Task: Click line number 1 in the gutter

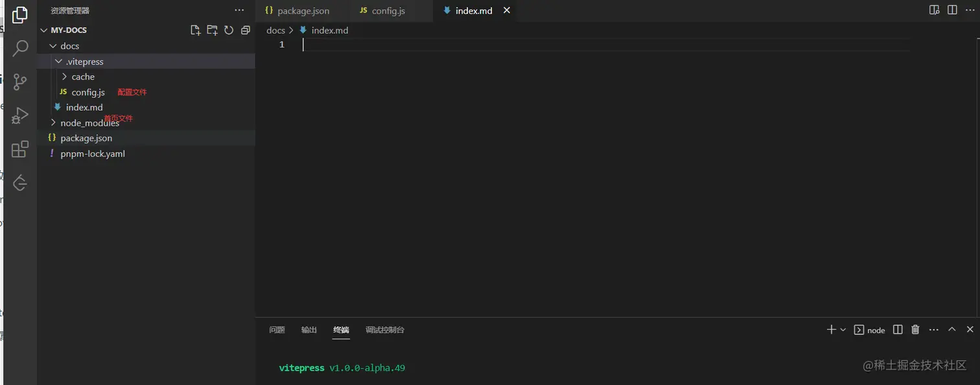Action: click(282, 45)
